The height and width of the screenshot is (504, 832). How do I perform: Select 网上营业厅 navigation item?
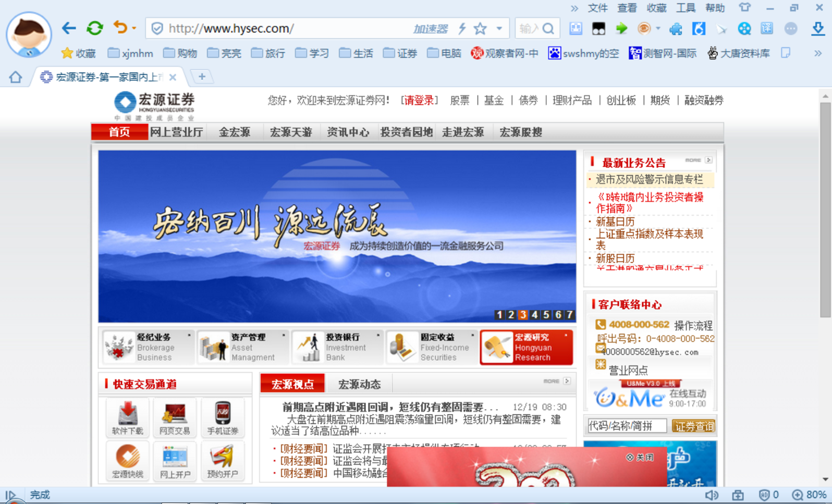point(176,132)
